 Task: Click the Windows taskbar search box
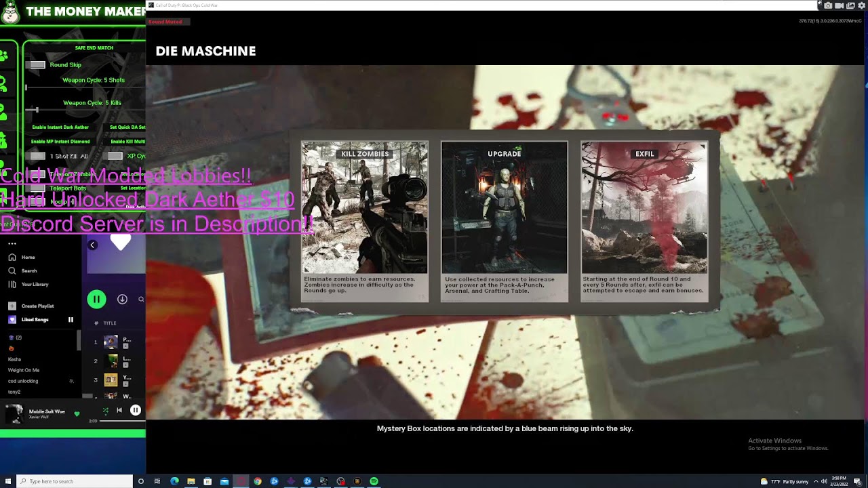[x=76, y=481]
